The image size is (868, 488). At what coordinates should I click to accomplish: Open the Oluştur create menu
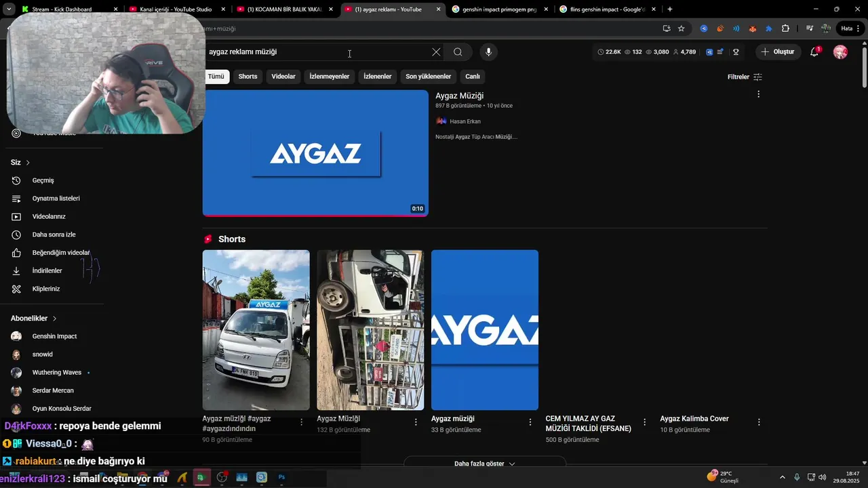[777, 52]
